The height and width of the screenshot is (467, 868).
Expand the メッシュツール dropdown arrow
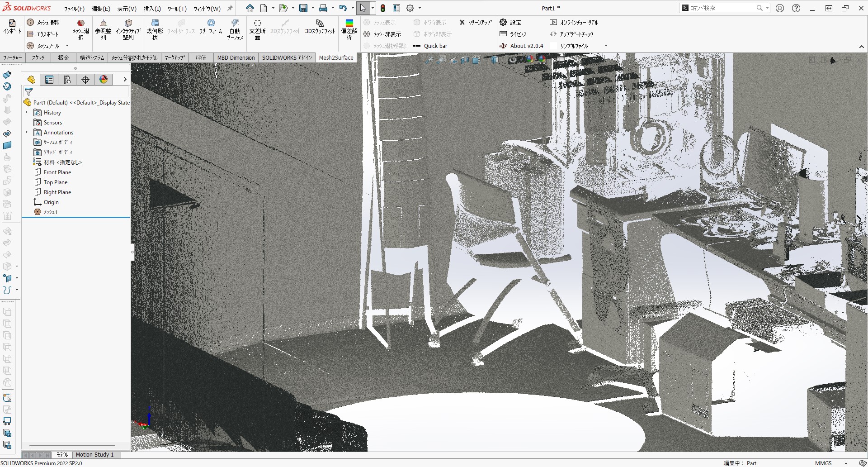click(x=66, y=46)
